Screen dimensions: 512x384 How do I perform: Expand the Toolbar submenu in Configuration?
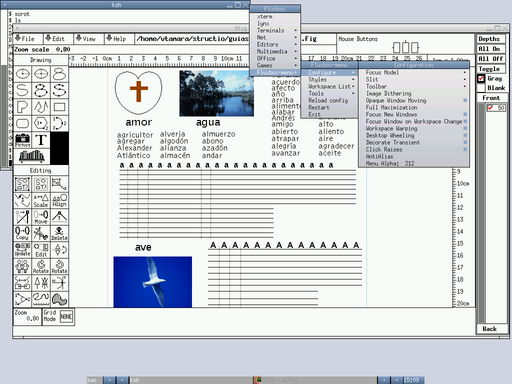414,86
